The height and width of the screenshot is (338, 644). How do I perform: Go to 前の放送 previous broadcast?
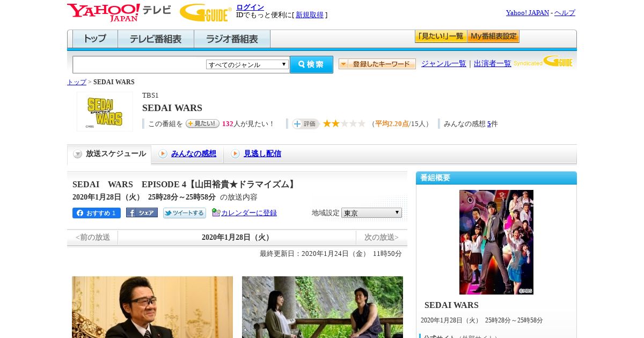coord(93,237)
